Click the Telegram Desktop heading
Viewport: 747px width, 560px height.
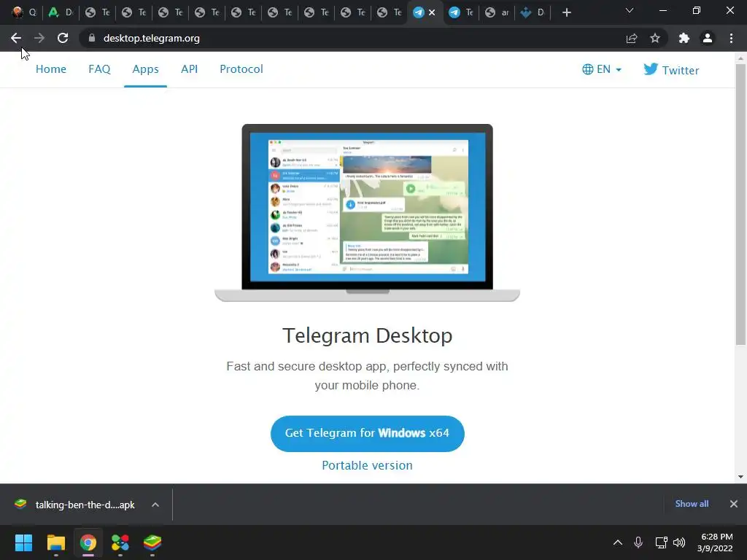point(368,335)
